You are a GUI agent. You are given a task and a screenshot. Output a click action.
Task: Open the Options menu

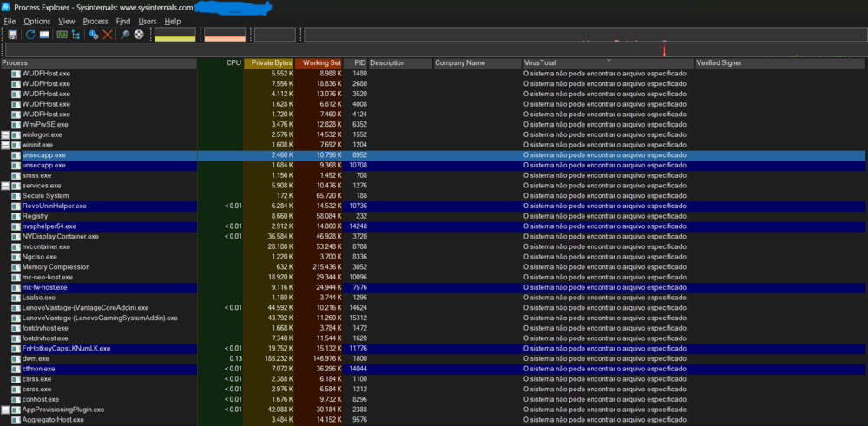37,21
